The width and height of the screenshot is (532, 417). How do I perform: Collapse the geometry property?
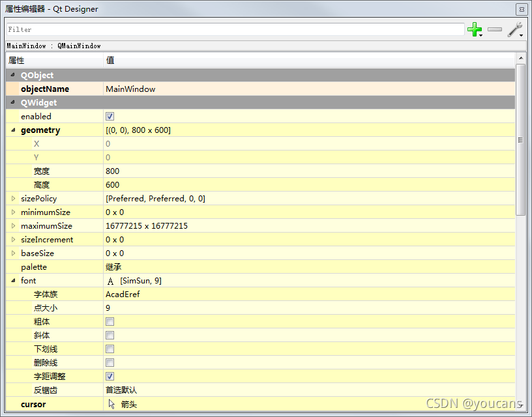(13, 130)
